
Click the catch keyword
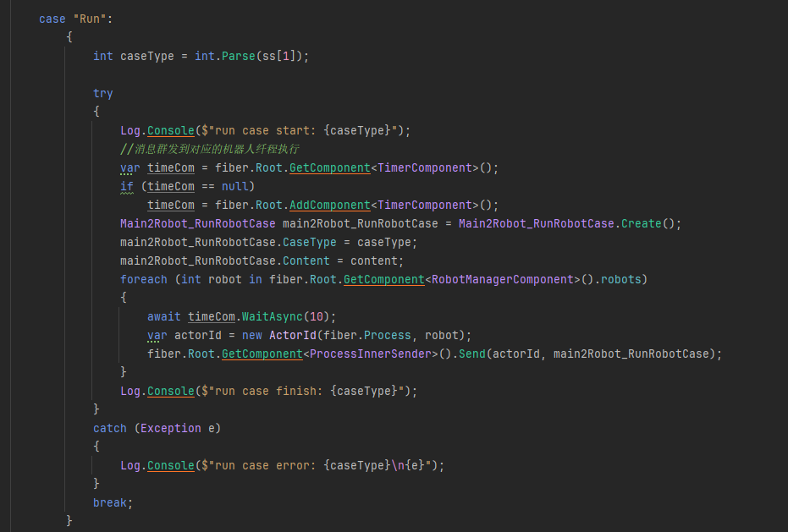pyautogui.click(x=109, y=428)
